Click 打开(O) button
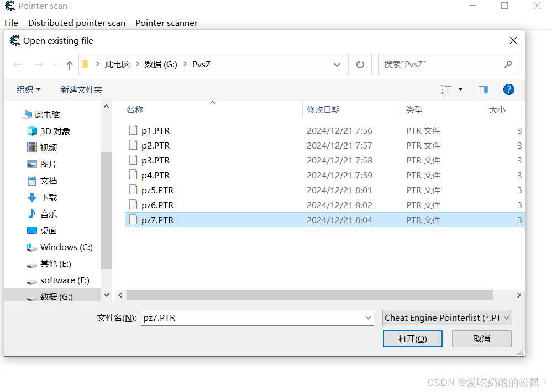This screenshot has height=392, width=552. [412, 338]
